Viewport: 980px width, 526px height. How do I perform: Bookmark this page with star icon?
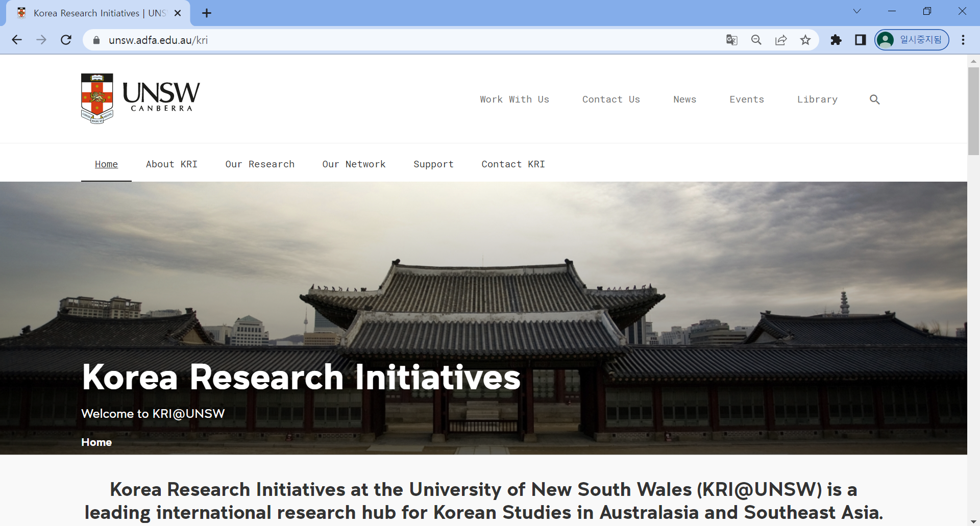805,40
